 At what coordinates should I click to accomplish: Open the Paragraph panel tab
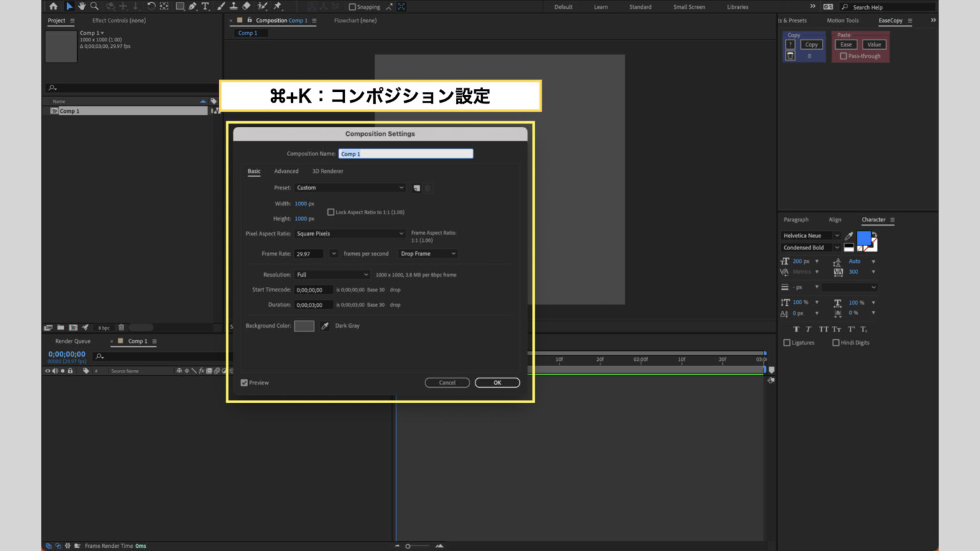coord(796,219)
